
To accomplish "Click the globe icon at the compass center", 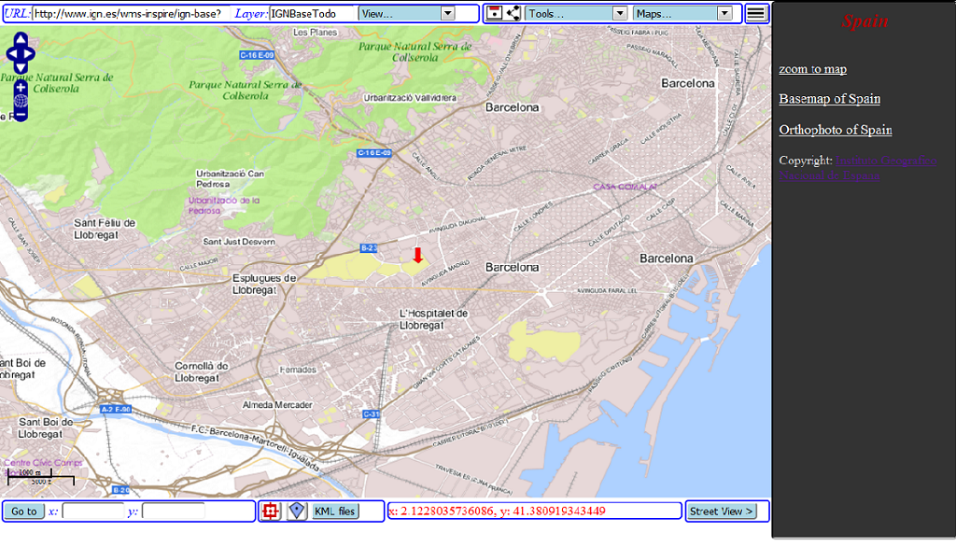I will pos(21,99).
